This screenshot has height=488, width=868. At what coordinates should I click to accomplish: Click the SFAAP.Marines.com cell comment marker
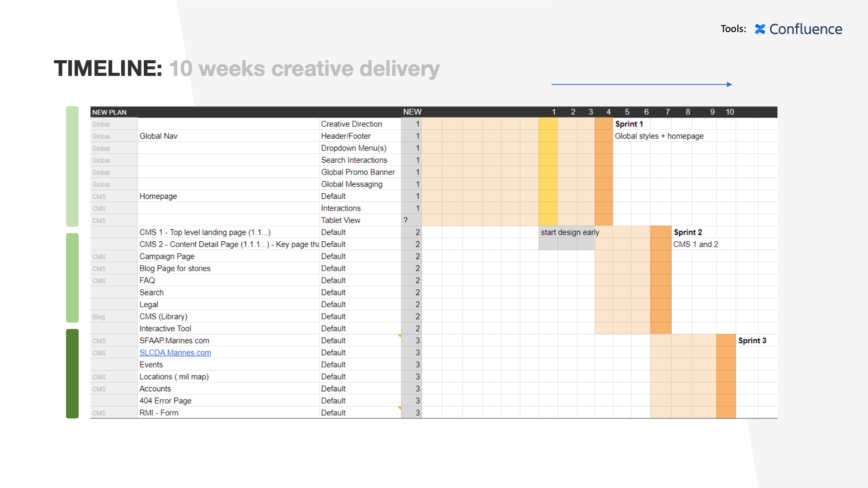click(400, 336)
